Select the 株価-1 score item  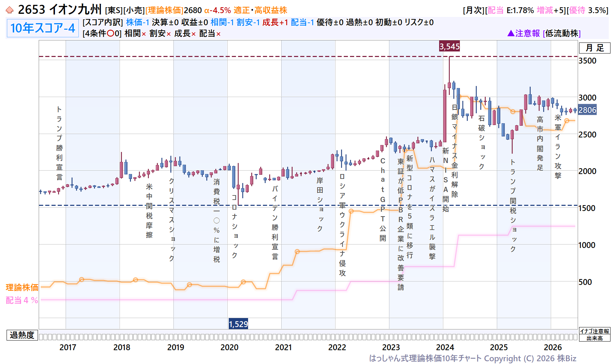click(x=138, y=22)
